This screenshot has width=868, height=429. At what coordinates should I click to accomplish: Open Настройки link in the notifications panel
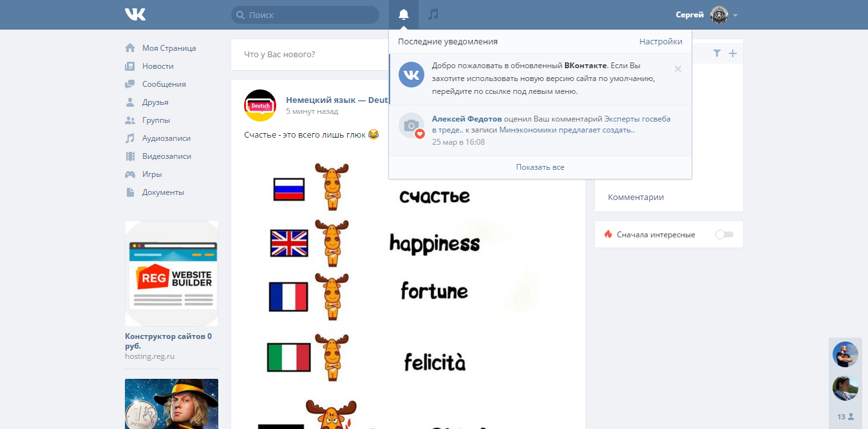[661, 41]
